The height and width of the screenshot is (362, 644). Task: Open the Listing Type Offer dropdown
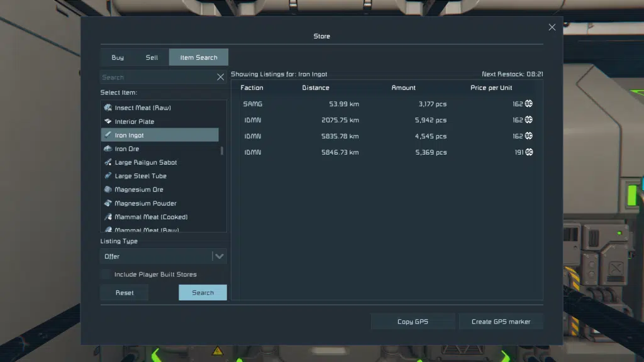(x=164, y=256)
